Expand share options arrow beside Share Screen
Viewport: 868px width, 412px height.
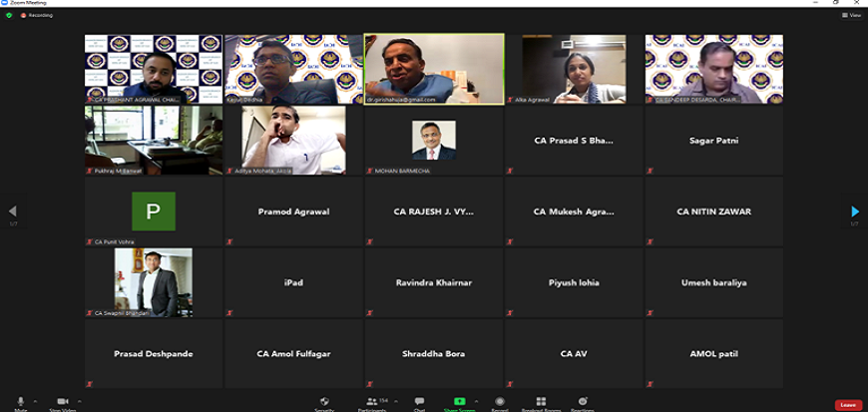click(x=476, y=401)
